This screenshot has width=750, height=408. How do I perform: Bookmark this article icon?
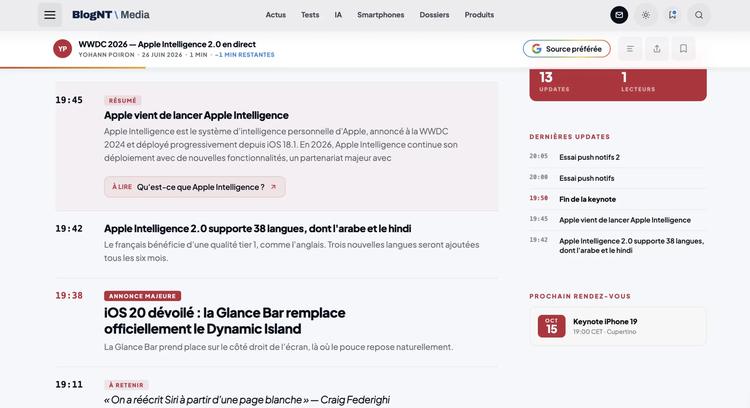[684, 49]
